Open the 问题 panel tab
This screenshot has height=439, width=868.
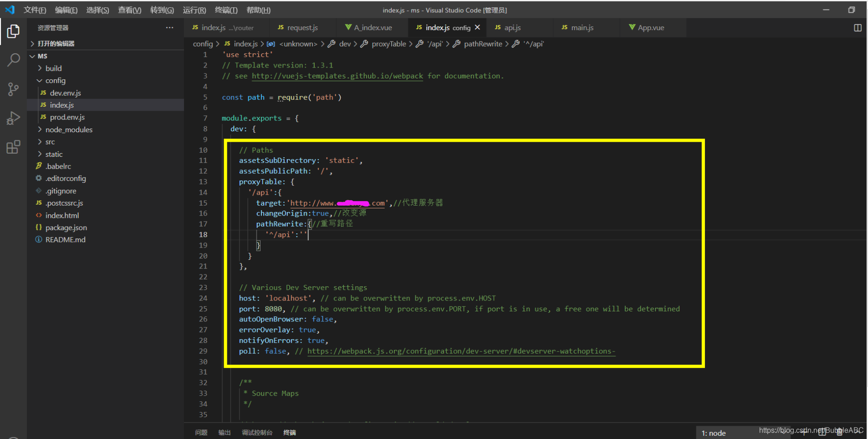pyautogui.click(x=201, y=433)
